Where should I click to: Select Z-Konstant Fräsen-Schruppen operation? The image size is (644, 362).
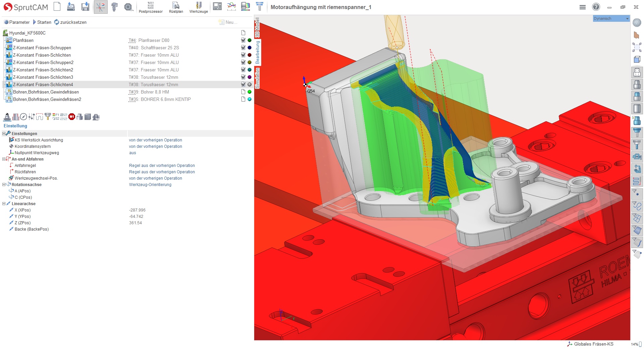pos(42,48)
